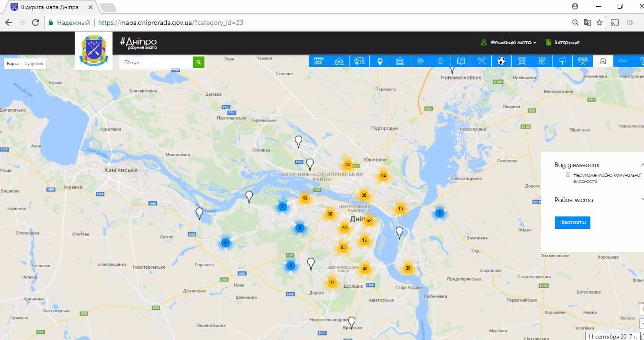Screen dimensions: 644x340
Task: Collapse the Вид діяльності section
Action: (642, 165)
